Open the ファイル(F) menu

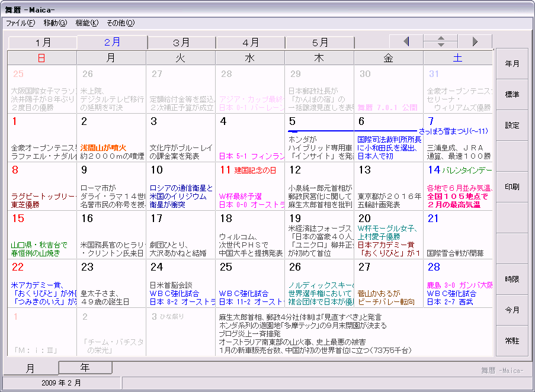coord(20,23)
